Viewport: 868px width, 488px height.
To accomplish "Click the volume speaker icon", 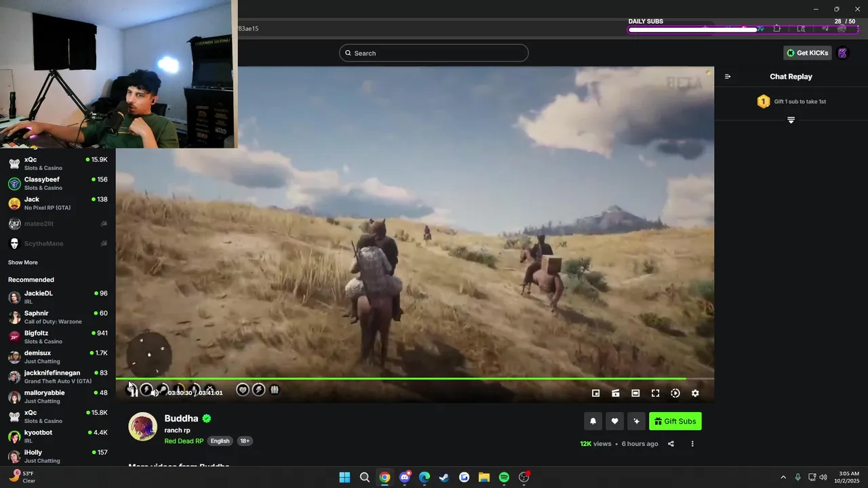I will coord(155,392).
